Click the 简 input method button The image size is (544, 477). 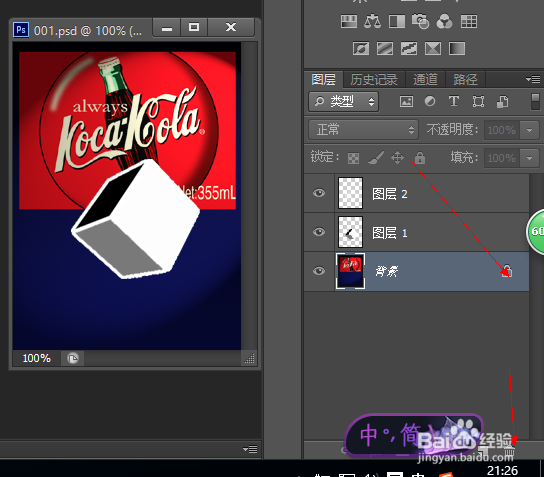tap(409, 434)
